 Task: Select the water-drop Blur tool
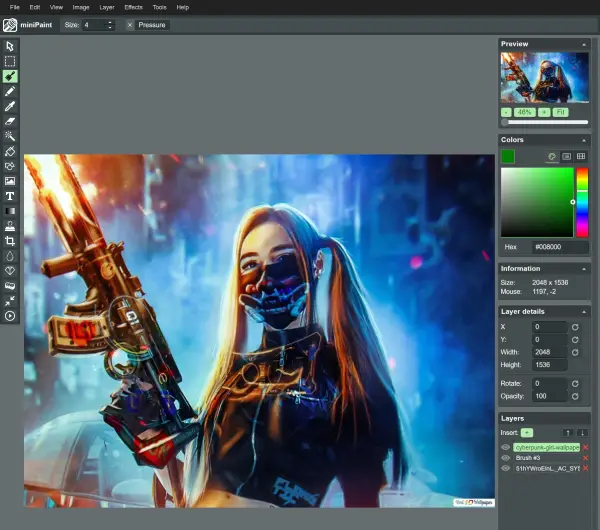pyautogui.click(x=10, y=256)
